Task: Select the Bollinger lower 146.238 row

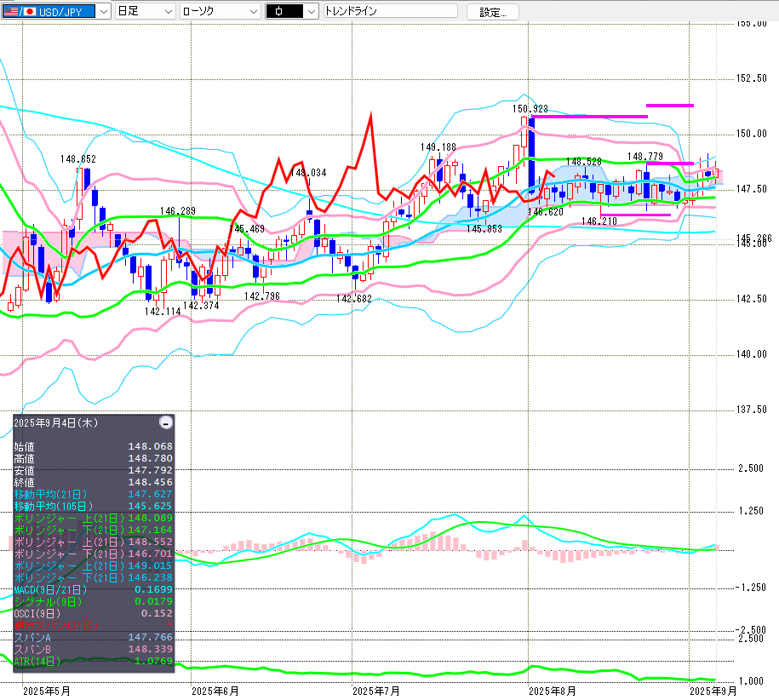Action: (94, 577)
